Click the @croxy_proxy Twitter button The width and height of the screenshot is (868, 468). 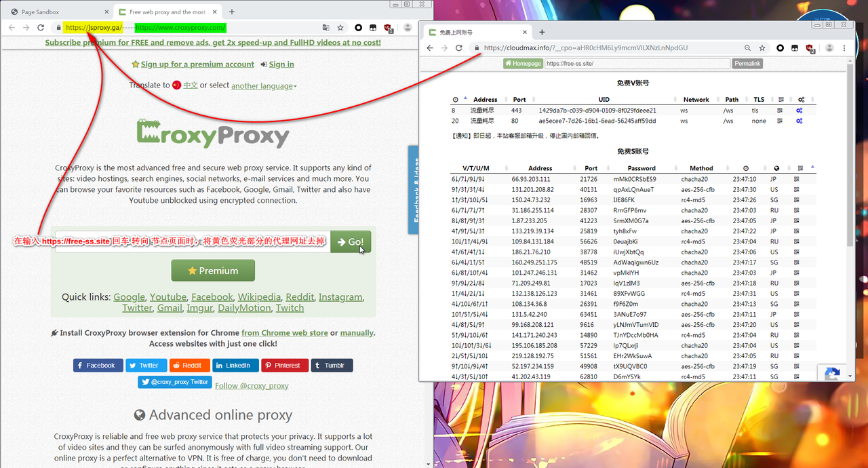coord(175,382)
